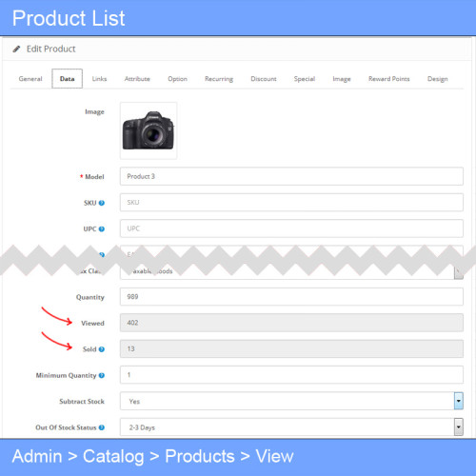
Task: Go to the Discount tab
Action: 264,79
